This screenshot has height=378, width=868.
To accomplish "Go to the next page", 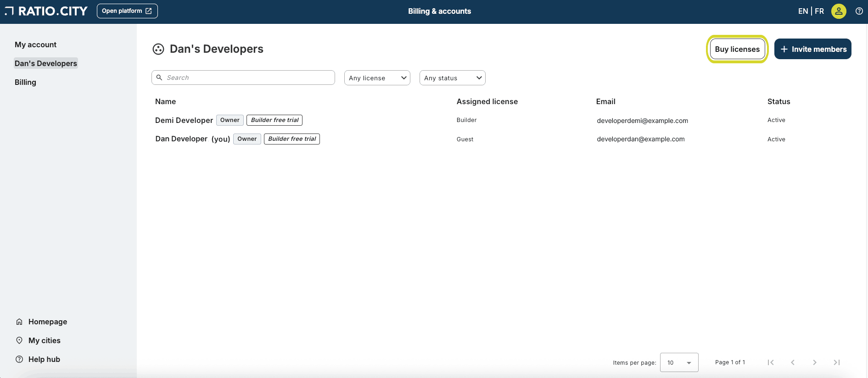I will tap(815, 362).
